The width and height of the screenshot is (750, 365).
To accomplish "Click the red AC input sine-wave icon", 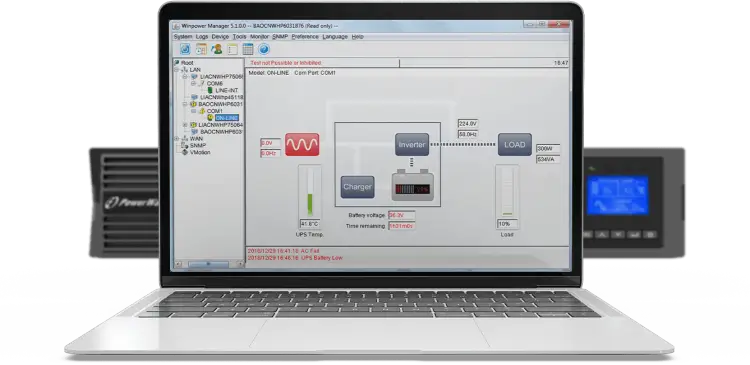I will (x=302, y=144).
